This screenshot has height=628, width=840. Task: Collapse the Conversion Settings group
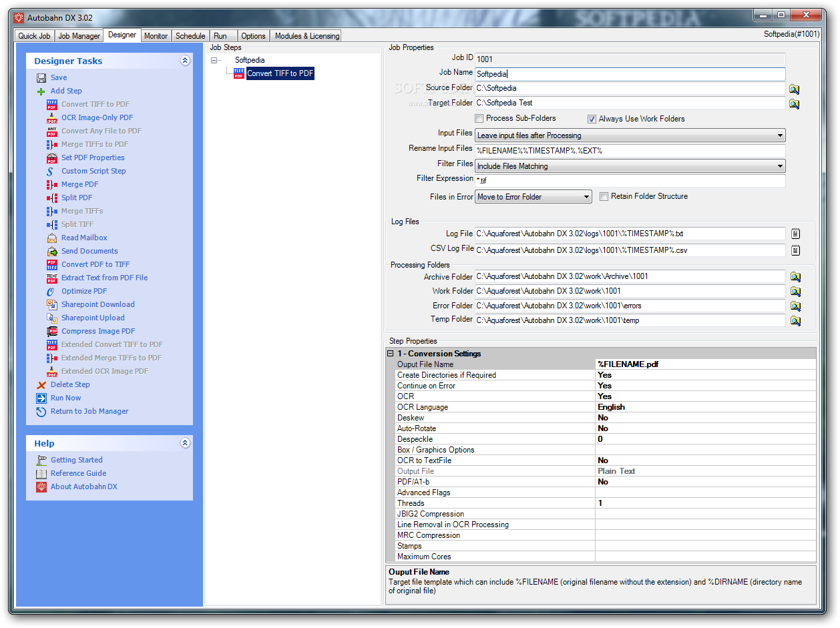(391, 354)
